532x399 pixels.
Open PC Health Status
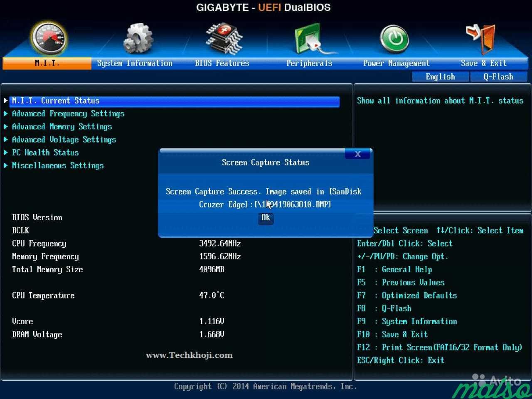(x=45, y=153)
